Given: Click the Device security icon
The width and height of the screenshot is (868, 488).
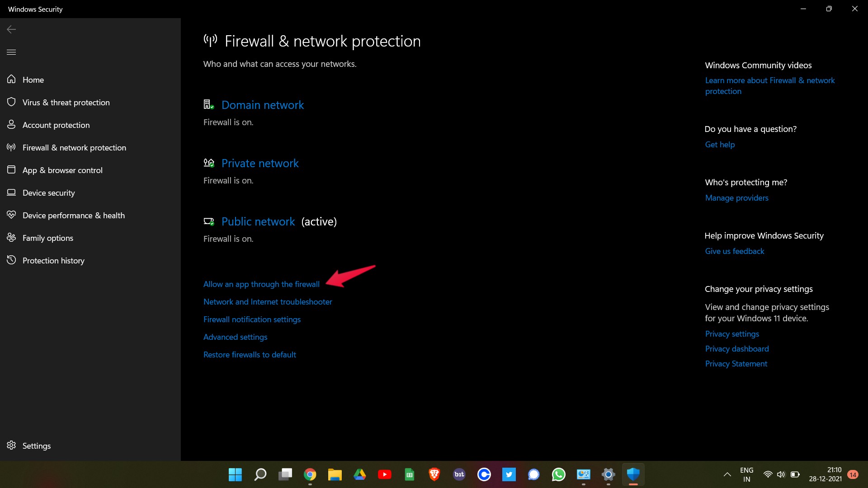Looking at the screenshot, I should (x=11, y=192).
